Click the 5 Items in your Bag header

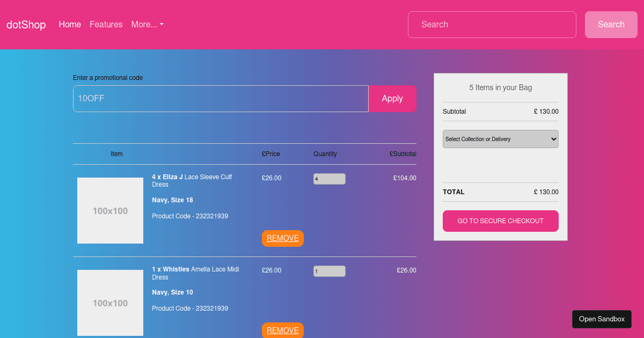coord(500,87)
